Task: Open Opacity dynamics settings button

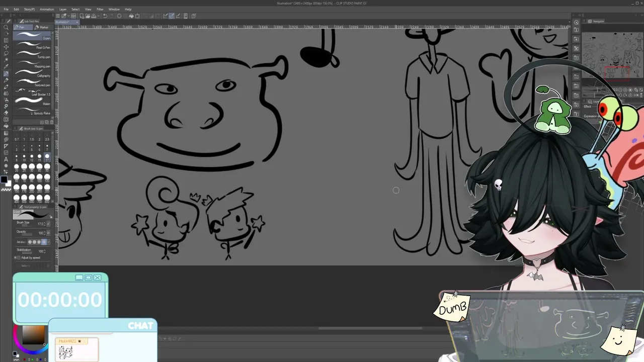Action: pos(48,233)
